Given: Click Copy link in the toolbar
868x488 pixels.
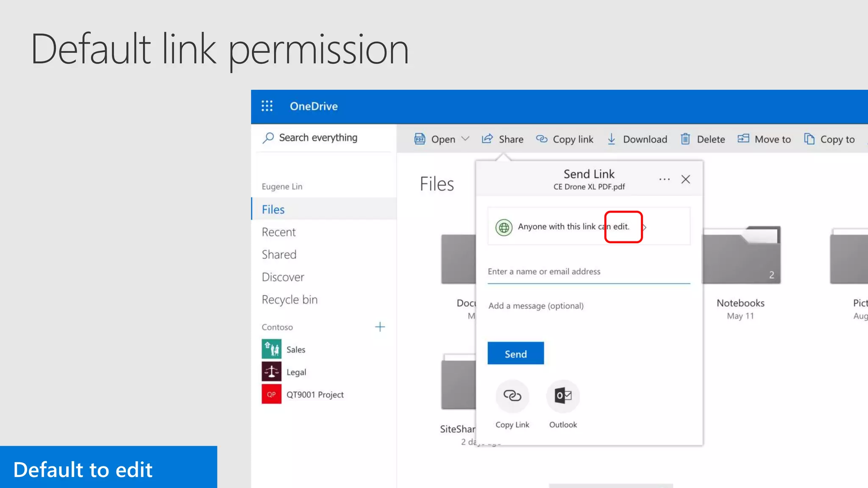Looking at the screenshot, I should (x=565, y=139).
